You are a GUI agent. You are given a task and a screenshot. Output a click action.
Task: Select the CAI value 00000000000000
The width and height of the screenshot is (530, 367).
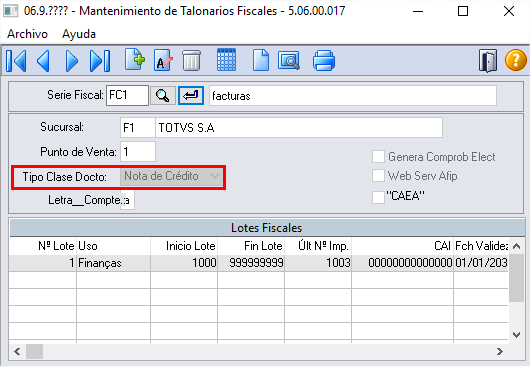(x=402, y=263)
